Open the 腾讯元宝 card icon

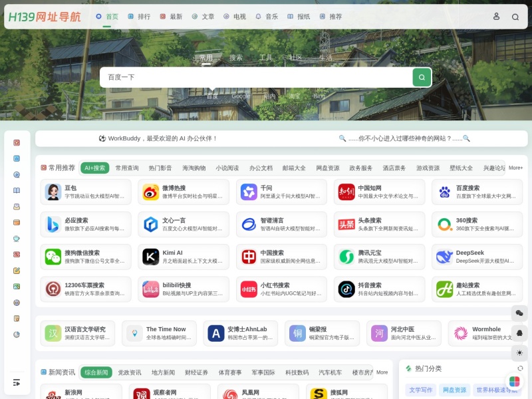(346, 257)
